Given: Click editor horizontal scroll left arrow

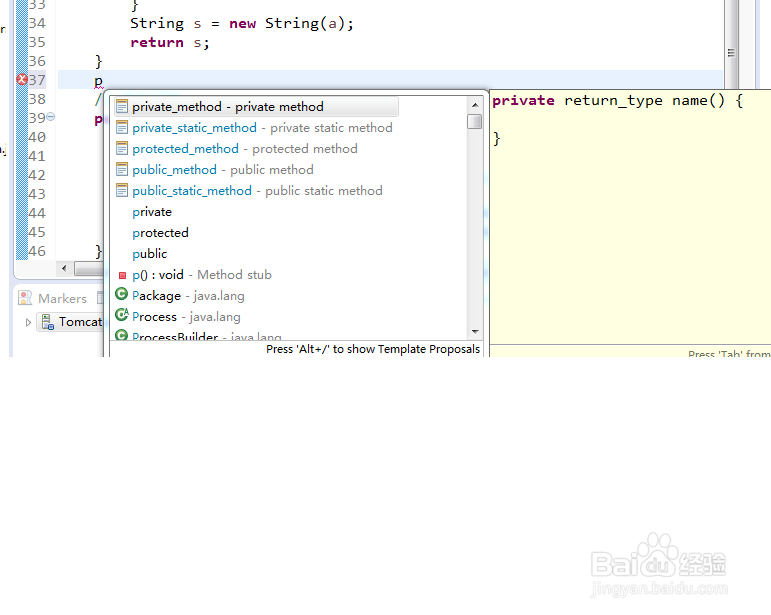Looking at the screenshot, I should [x=64, y=268].
